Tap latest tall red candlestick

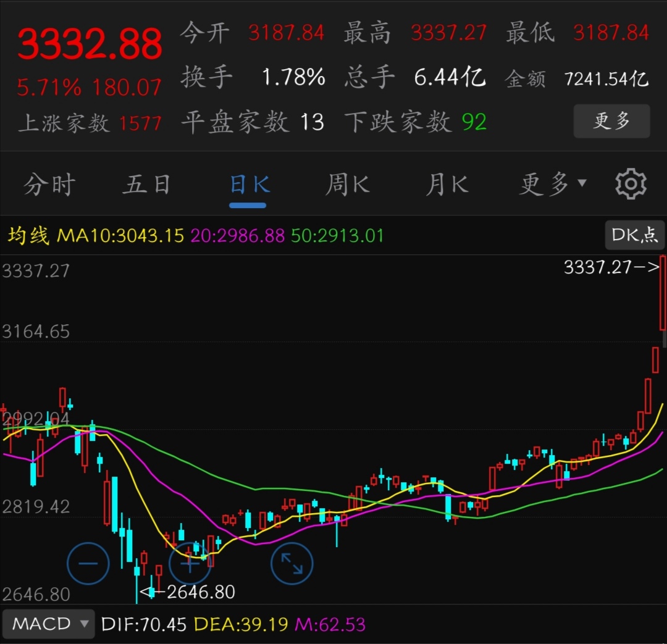point(663,293)
